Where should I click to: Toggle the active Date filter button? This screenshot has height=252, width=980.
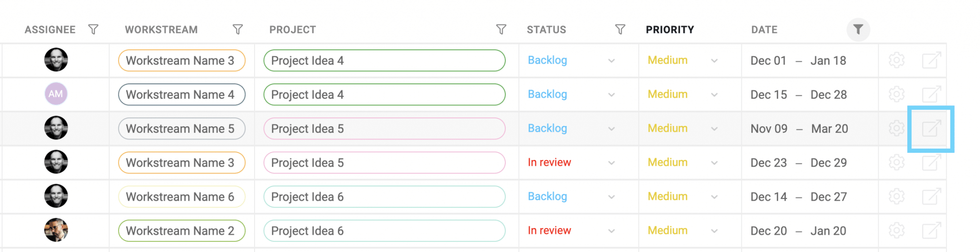tap(858, 30)
